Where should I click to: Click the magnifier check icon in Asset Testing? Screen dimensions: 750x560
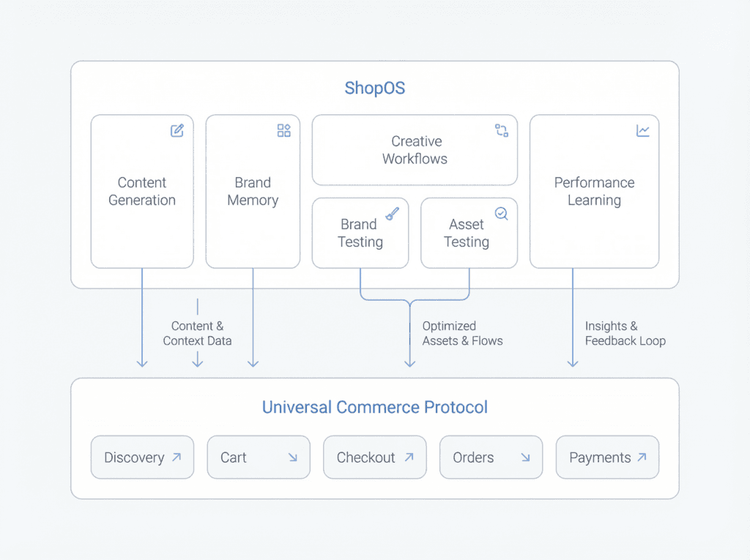pyautogui.click(x=501, y=213)
